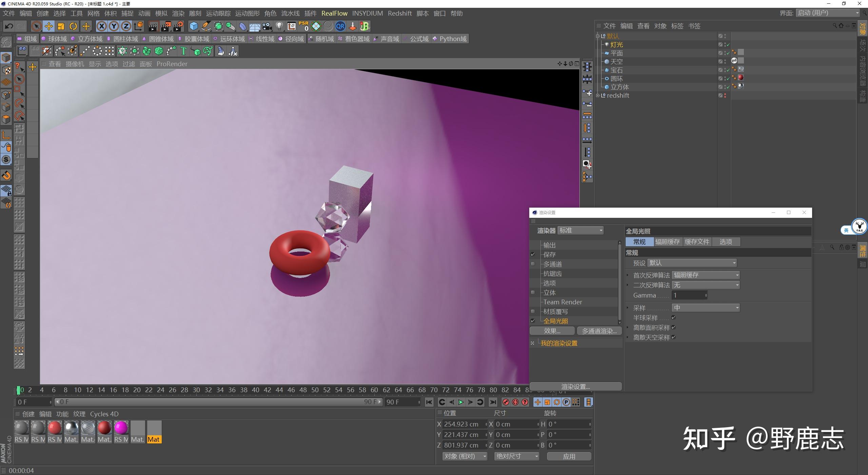Click the 应用 button in coordinates panel
This screenshot has height=475, width=868.
tap(569, 456)
